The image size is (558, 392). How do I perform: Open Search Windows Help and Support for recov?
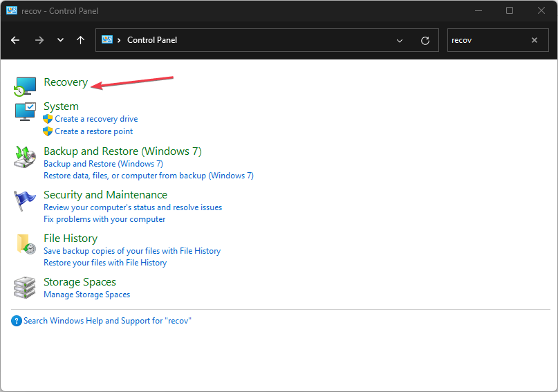107,321
